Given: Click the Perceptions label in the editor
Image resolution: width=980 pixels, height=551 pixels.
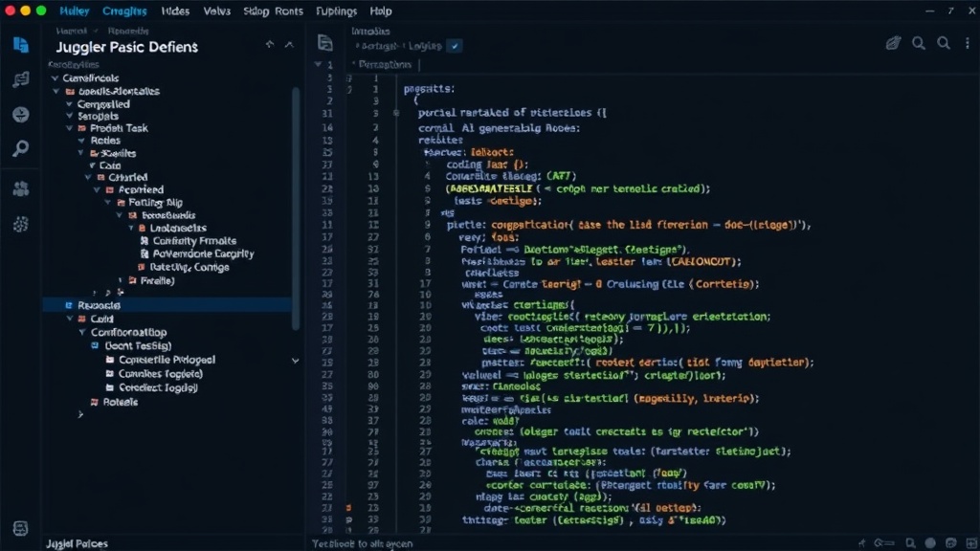Looking at the screenshot, I should coord(385,64).
